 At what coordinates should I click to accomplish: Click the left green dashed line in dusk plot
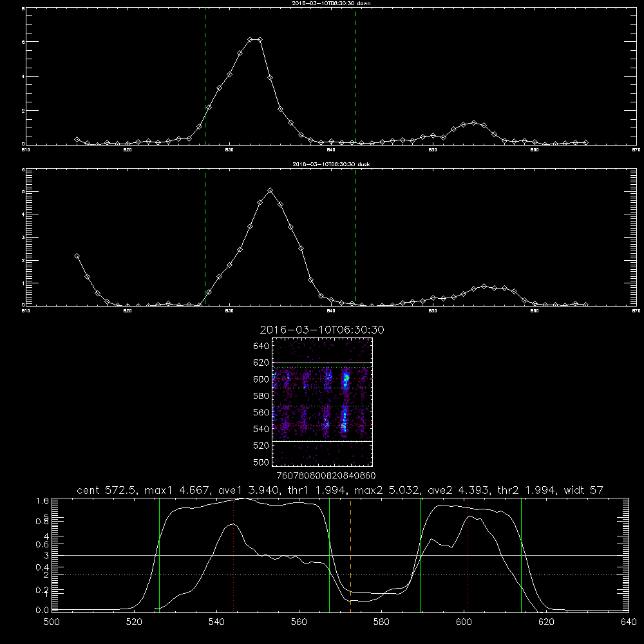(205, 238)
